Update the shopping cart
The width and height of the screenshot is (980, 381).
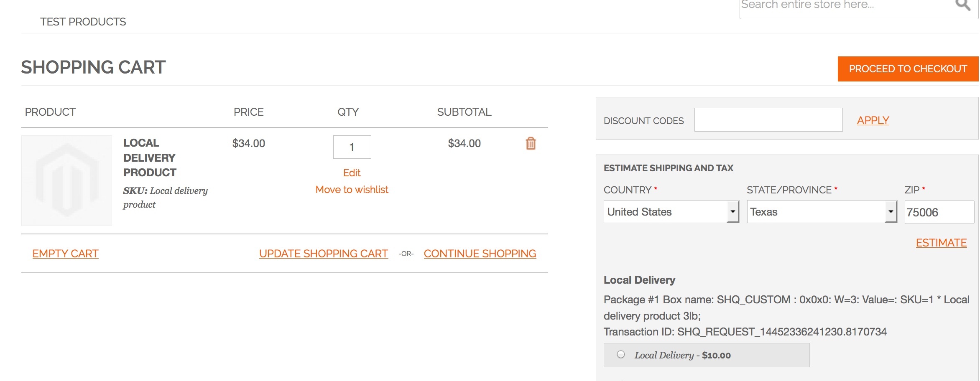323,254
